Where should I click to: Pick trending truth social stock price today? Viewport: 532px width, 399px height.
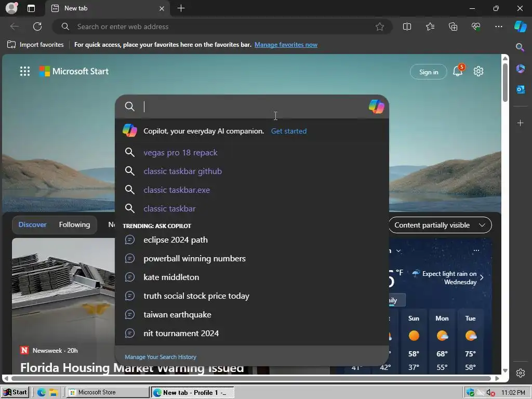252,296
